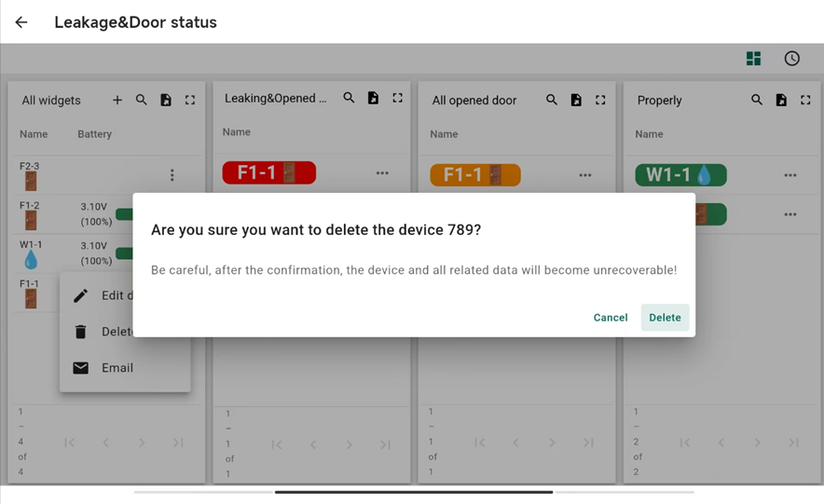Open more options for W1-1 row
This screenshot has height=504, width=824.
coord(790,175)
